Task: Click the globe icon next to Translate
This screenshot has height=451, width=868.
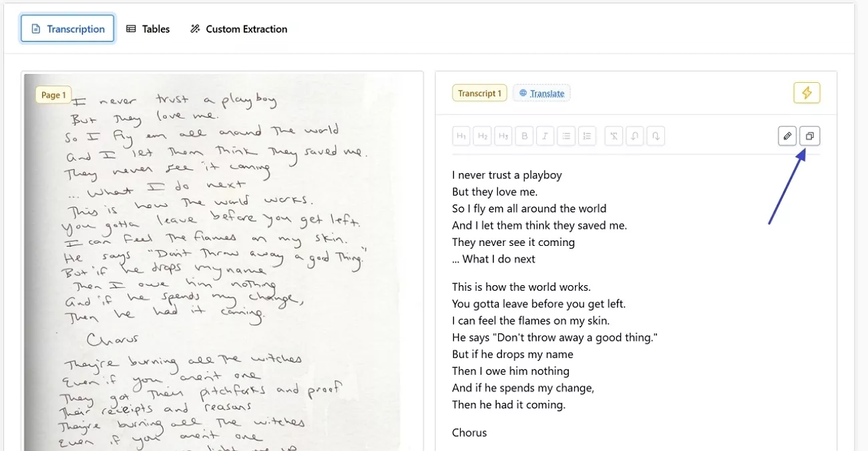Action: [521, 93]
